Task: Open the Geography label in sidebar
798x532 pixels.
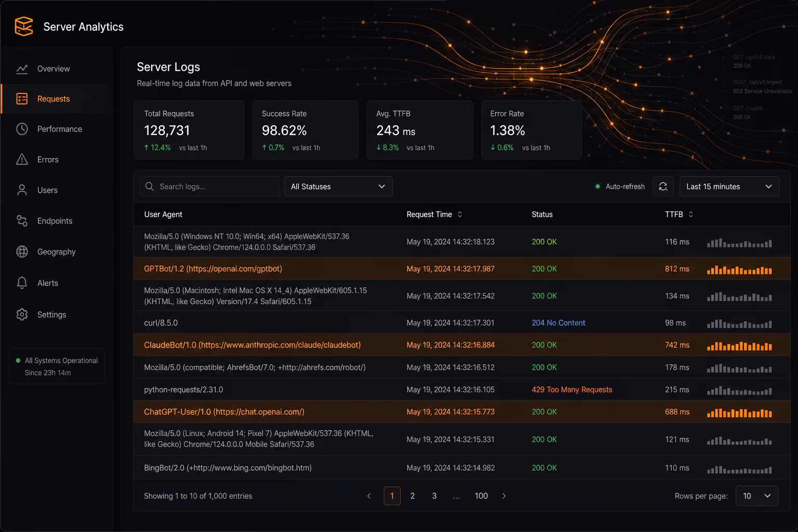Action: point(57,252)
